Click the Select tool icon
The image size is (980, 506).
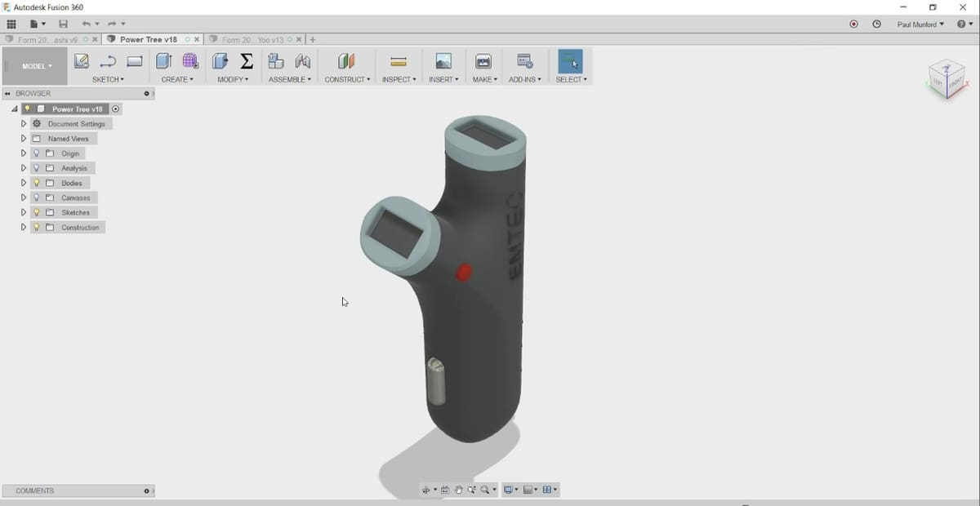pos(570,61)
